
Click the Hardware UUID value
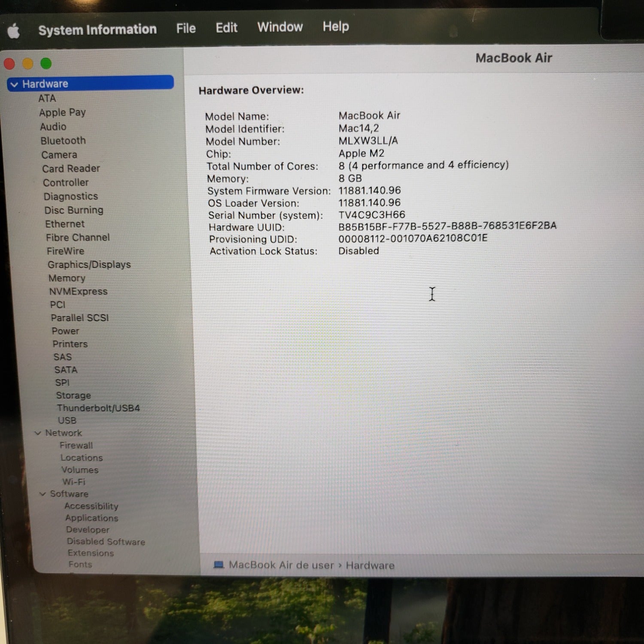pyautogui.click(x=447, y=226)
